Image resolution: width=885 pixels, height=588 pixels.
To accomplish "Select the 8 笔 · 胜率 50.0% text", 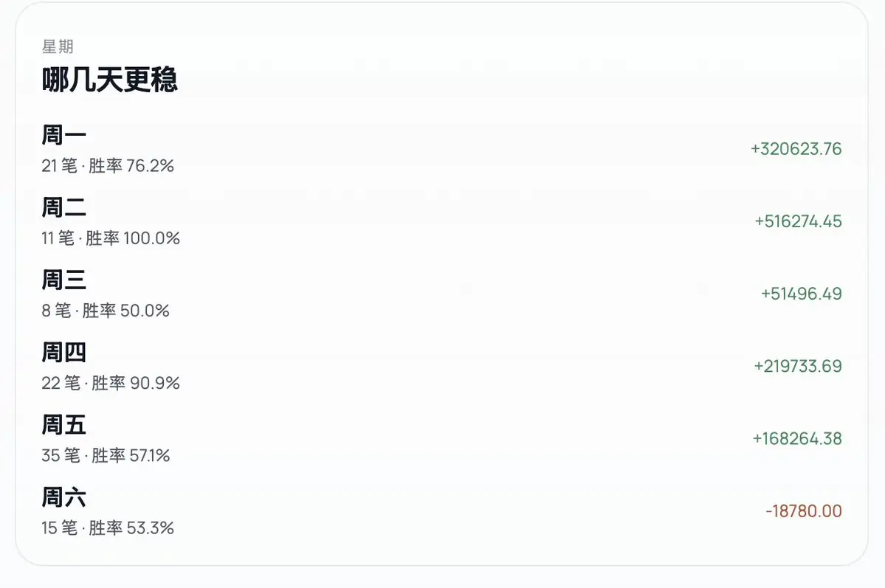I will click(106, 311).
